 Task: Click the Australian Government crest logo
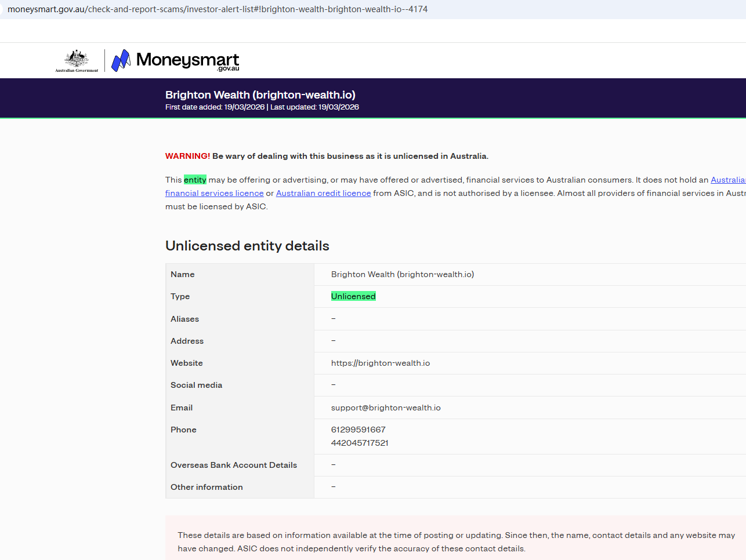click(77, 60)
